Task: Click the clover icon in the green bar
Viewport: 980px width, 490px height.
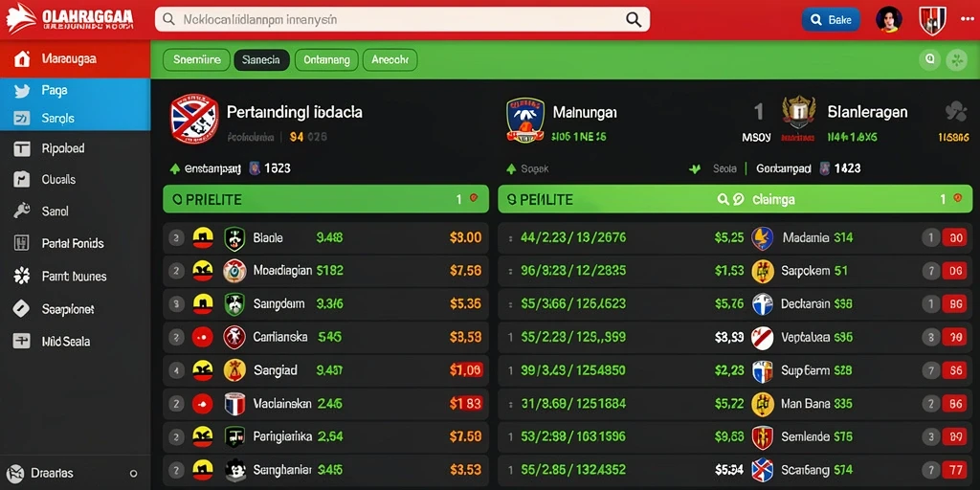Action: click(x=956, y=60)
